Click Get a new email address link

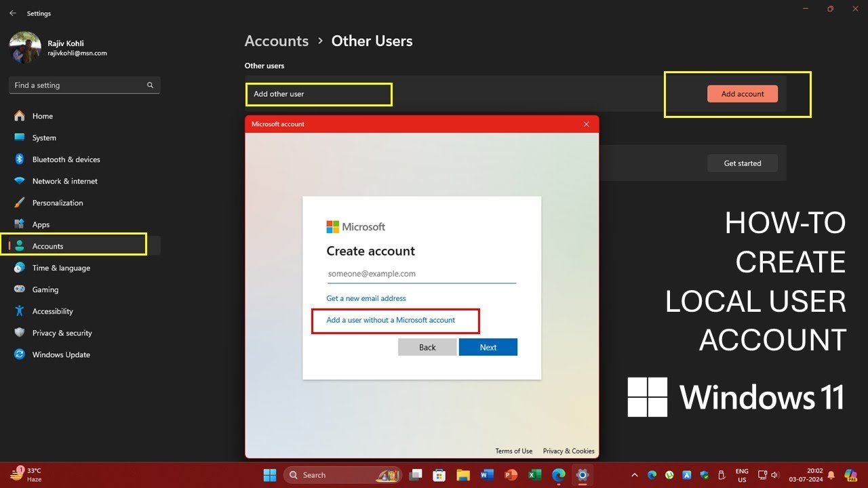(366, 298)
